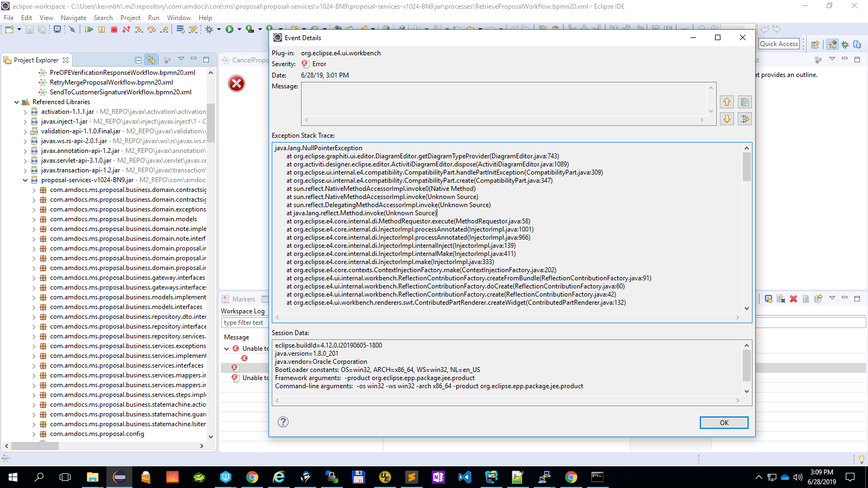The image size is (868, 488).
Task: Click OK in Event Details dialog
Action: coord(724,422)
